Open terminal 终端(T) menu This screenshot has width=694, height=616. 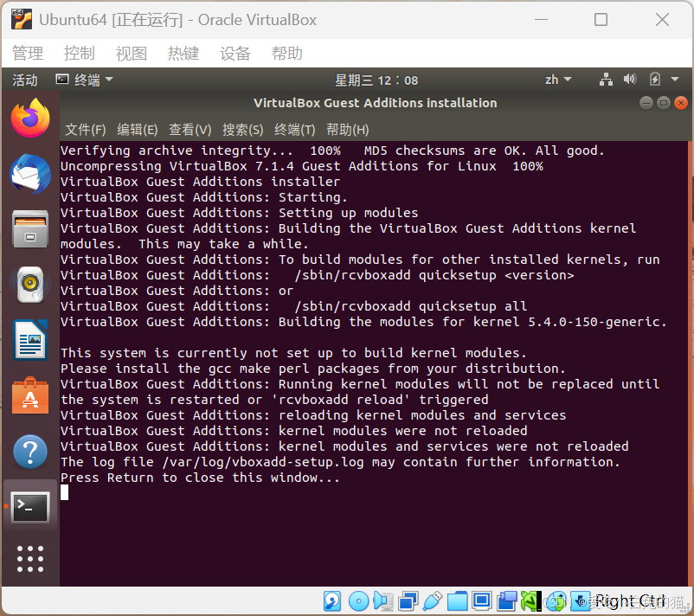pyautogui.click(x=295, y=130)
